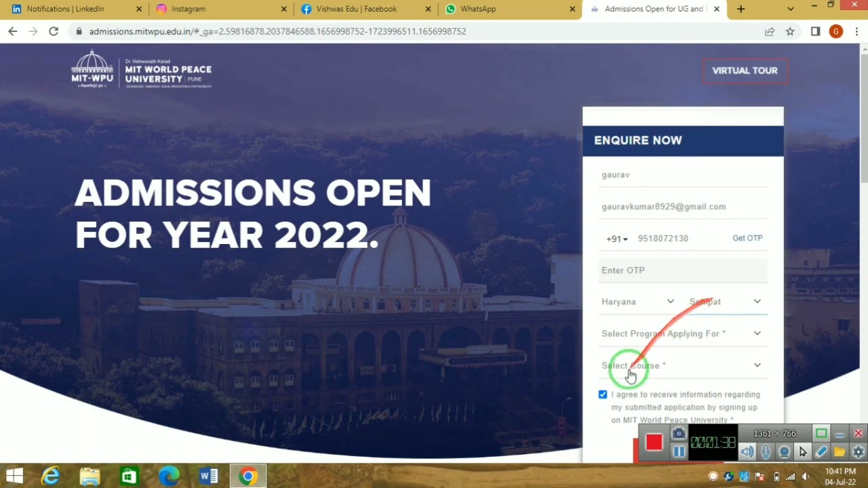Screen dimensions: 868x488
Task: Expand Select Program Applying For dropdown
Action: [683, 333]
